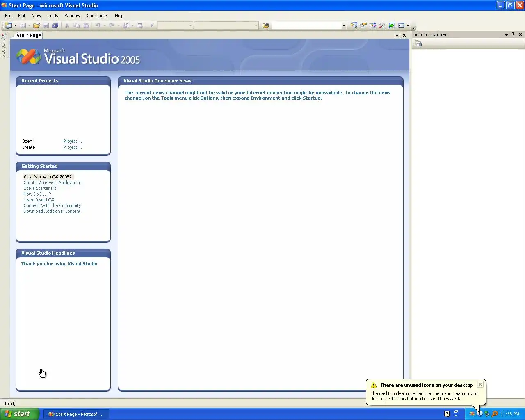Open Connect With the Community link
The width and height of the screenshot is (525, 420).
[x=52, y=205]
